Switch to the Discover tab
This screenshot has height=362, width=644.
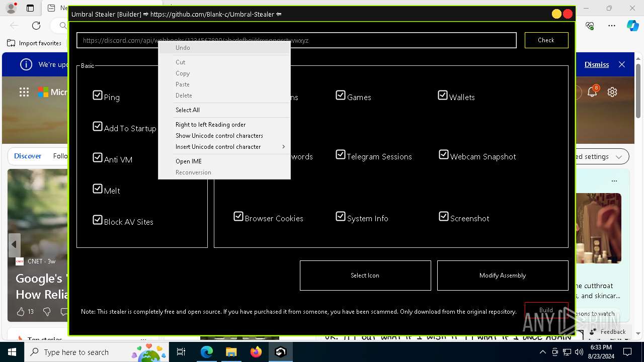[28, 156]
